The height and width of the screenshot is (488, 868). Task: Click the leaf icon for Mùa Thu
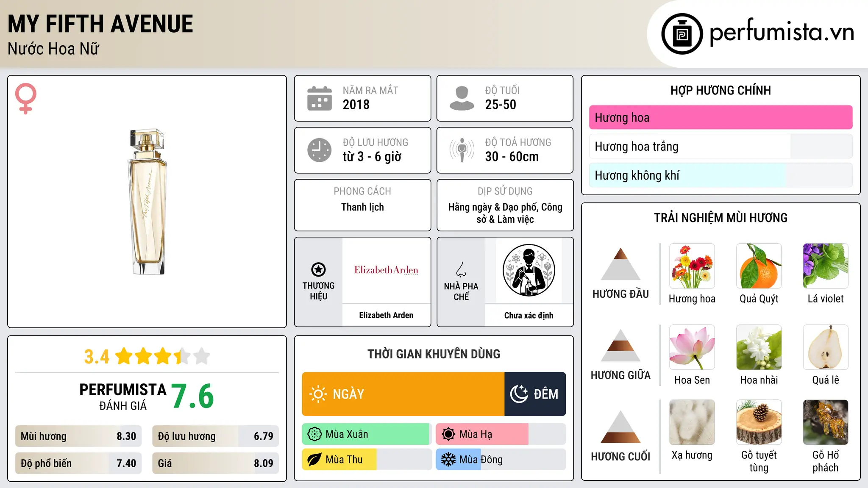pos(314,460)
